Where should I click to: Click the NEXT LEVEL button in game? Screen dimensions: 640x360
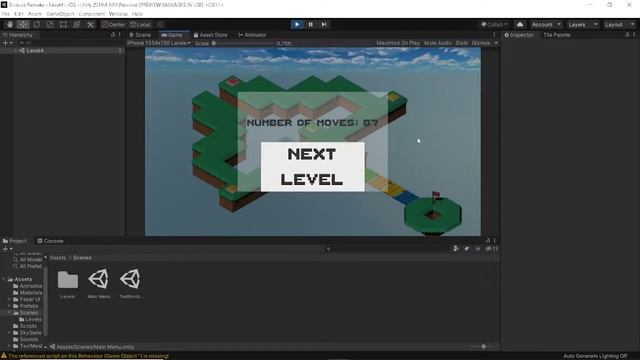[x=313, y=167]
